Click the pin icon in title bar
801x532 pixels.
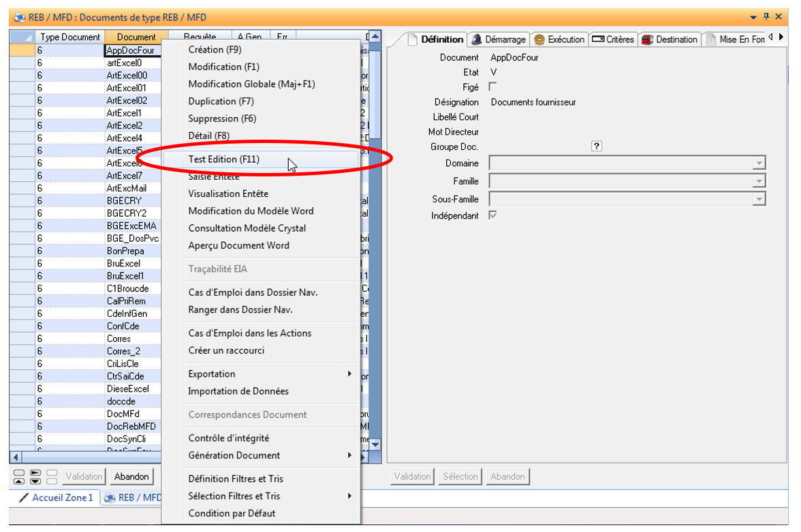pos(766,16)
